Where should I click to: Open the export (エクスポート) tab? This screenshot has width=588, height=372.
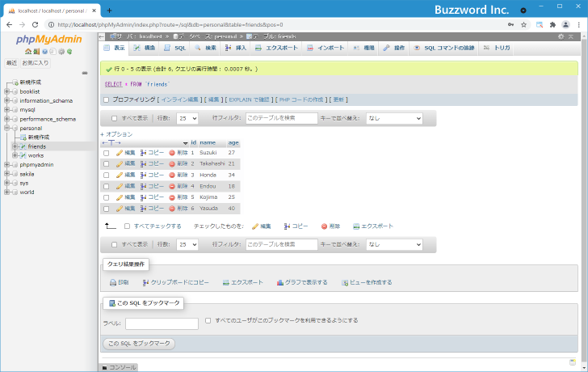276,48
